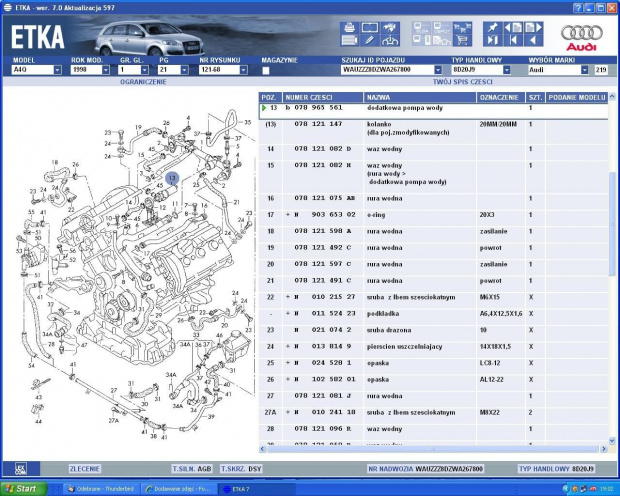This screenshot has width=620, height=496.
Task: Select row 13 dodatkowa pompa wody
Action: tap(433, 111)
